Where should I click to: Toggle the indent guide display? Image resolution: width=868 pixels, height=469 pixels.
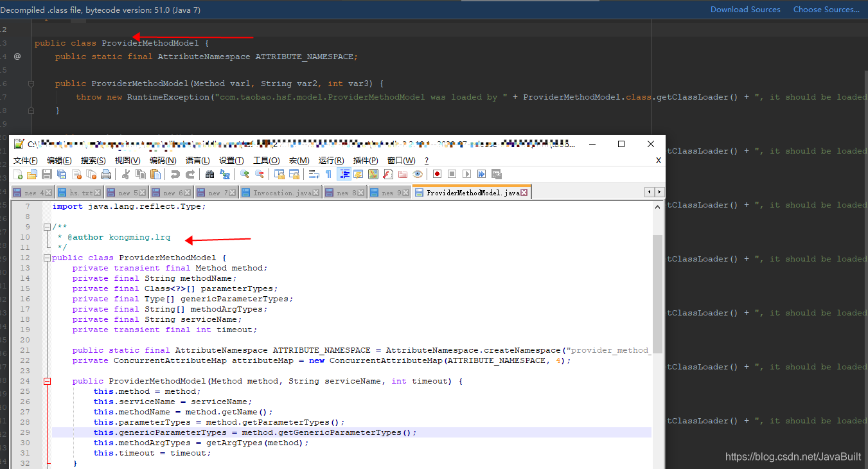pyautogui.click(x=345, y=174)
